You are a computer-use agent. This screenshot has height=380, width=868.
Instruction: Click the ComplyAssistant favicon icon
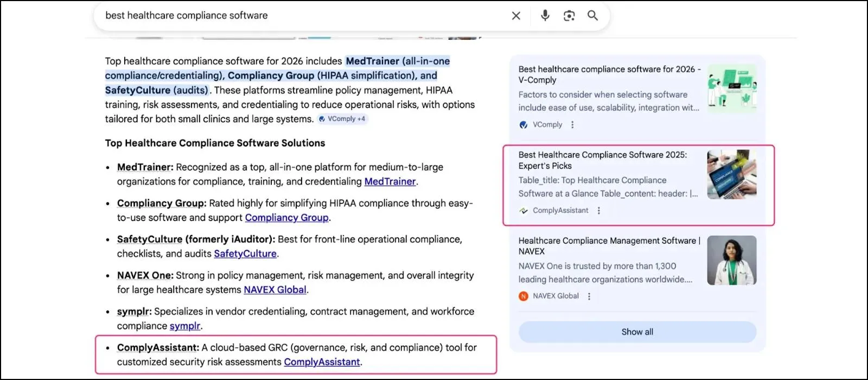click(x=524, y=211)
